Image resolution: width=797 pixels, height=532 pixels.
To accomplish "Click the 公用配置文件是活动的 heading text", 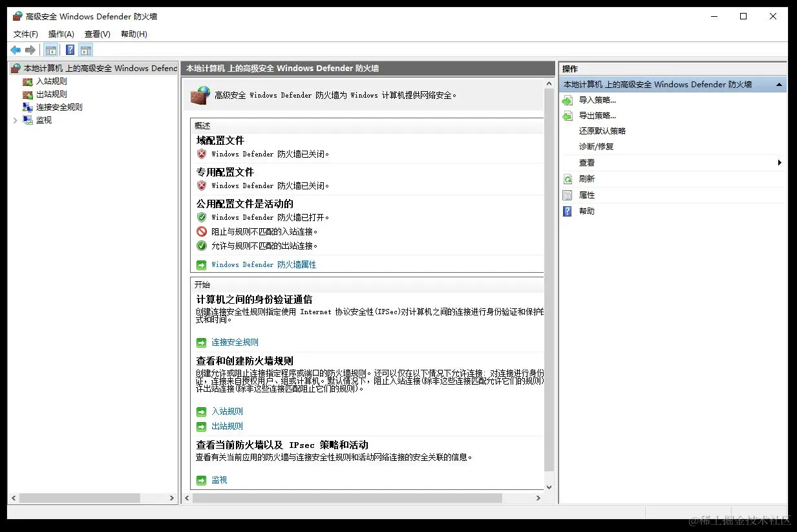I will pyautogui.click(x=245, y=204).
